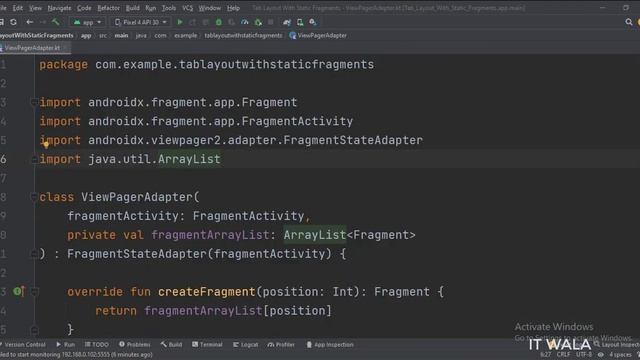Click 'createFragment' function name in code
Screen dimensions: 640x360
pyautogui.click(x=207, y=291)
